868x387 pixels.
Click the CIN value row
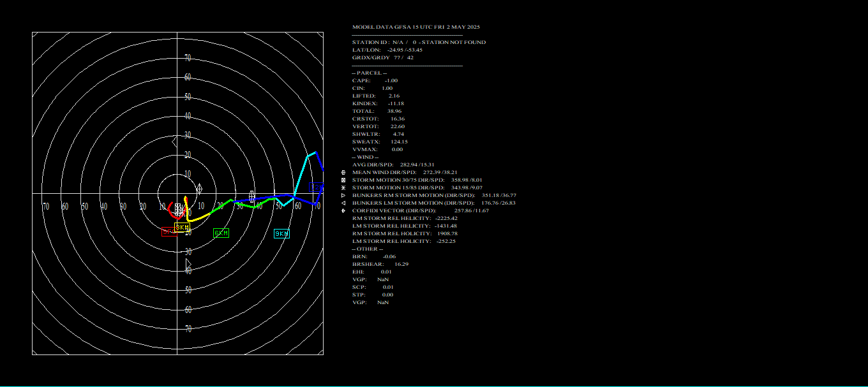point(372,88)
